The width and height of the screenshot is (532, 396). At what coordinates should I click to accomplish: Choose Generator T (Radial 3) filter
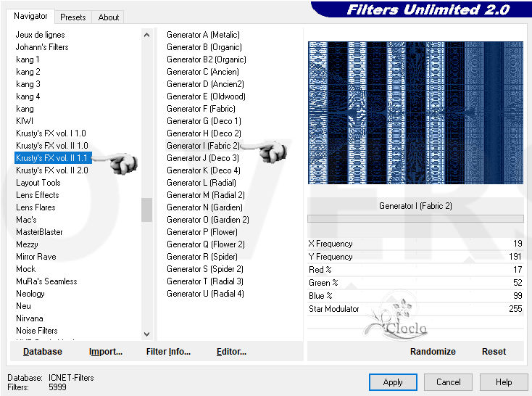click(205, 281)
